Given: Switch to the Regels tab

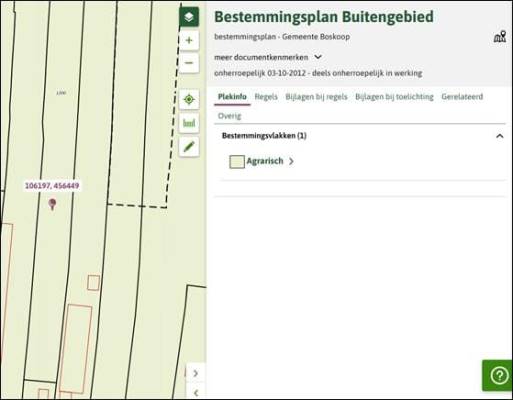Looking at the screenshot, I should [266, 97].
